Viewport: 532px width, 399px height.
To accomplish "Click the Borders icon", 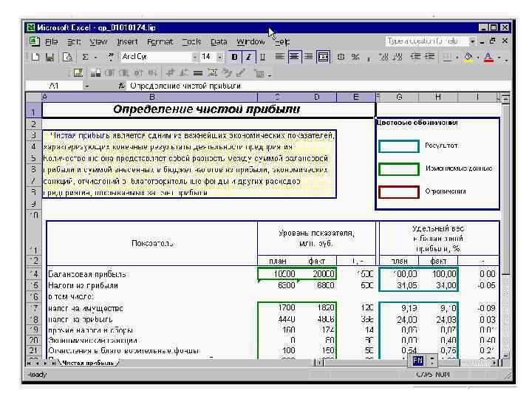I will click(x=448, y=58).
